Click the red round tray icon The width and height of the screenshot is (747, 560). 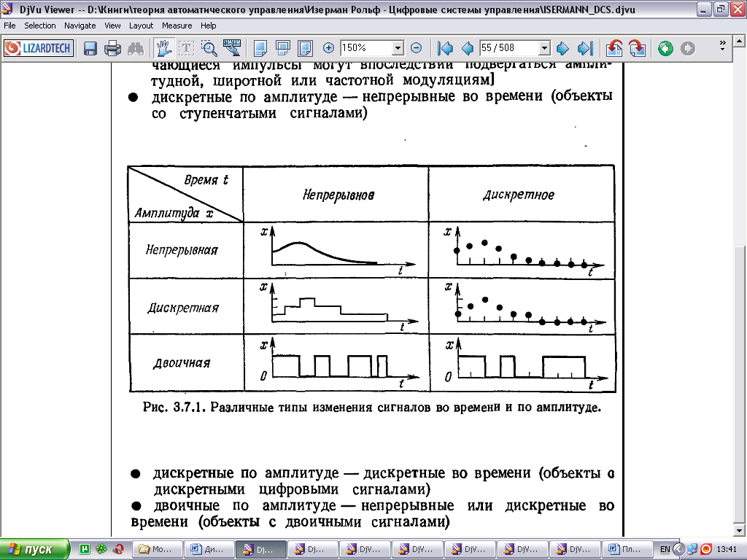tap(706, 550)
